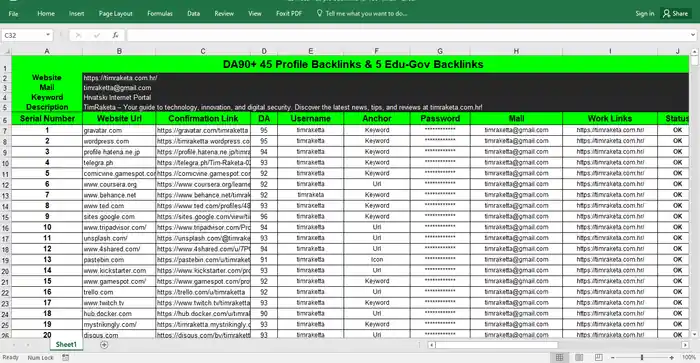
Task: Click the zoom slider handle
Action: (642, 358)
